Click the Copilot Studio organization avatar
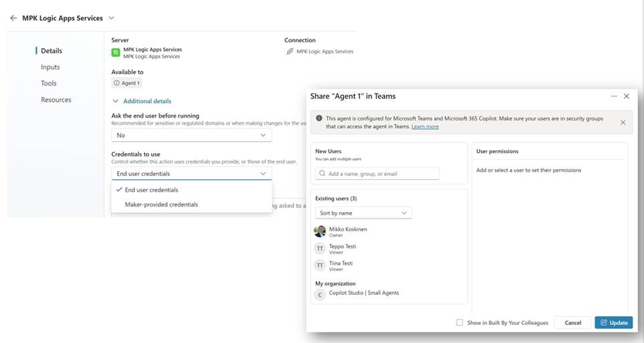This screenshot has width=644, height=343. [x=320, y=295]
